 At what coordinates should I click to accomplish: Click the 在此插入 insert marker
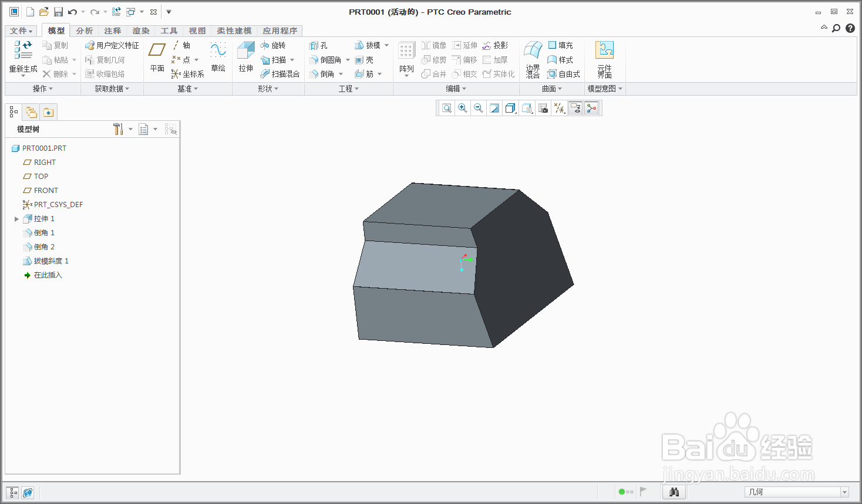42,275
